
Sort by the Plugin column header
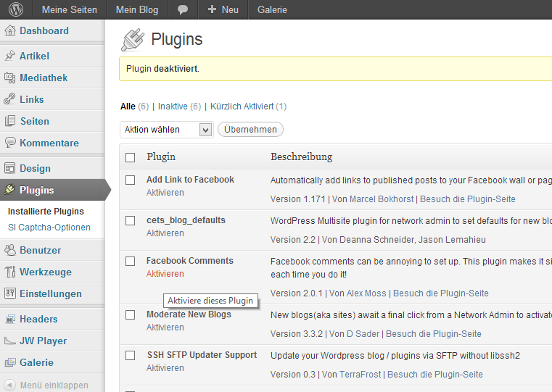pos(161,157)
